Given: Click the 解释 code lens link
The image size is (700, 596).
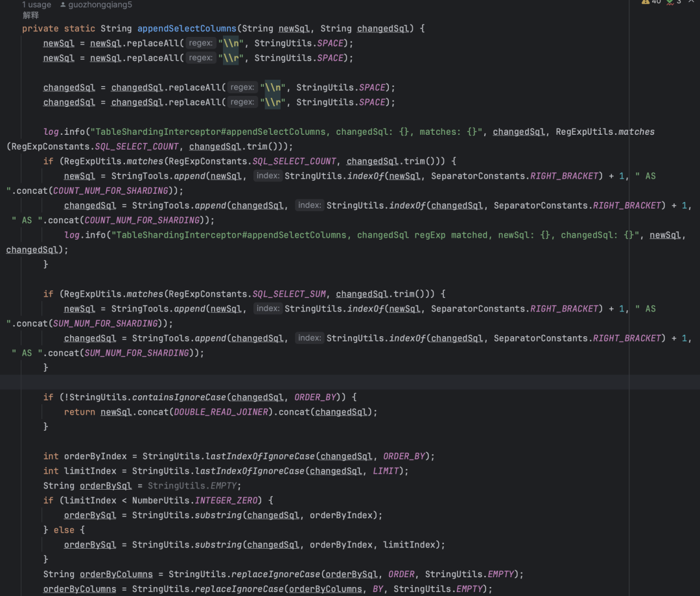Looking at the screenshot, I should (31, 15).
